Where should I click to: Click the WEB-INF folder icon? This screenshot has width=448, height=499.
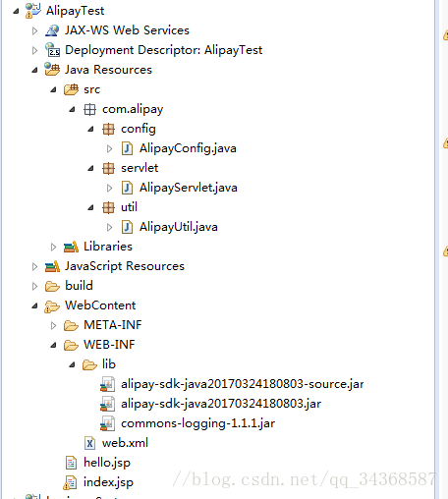click(71, 345)
